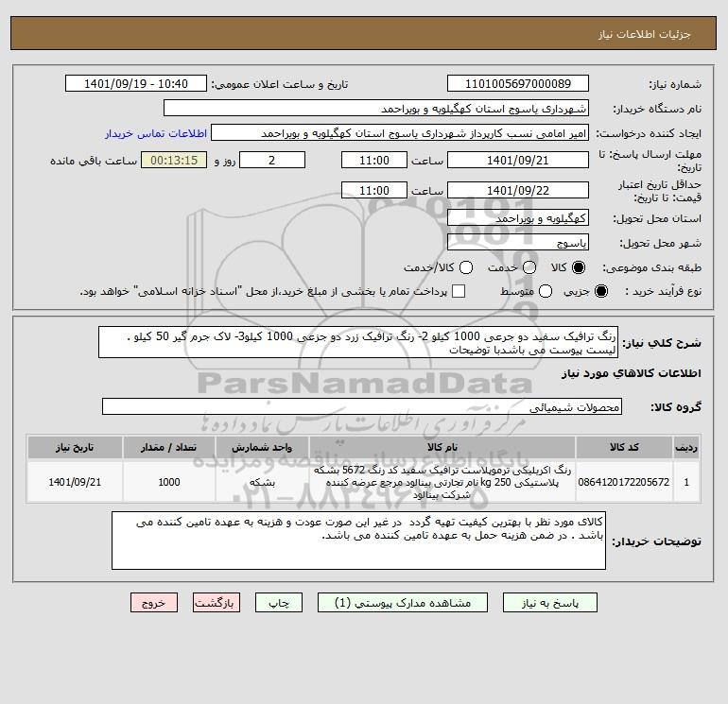The width and height of the screenshot is (728, 704).
Task: Click the delivery province field کهگیلویه و بویراحمد
Action: point(518,217)
